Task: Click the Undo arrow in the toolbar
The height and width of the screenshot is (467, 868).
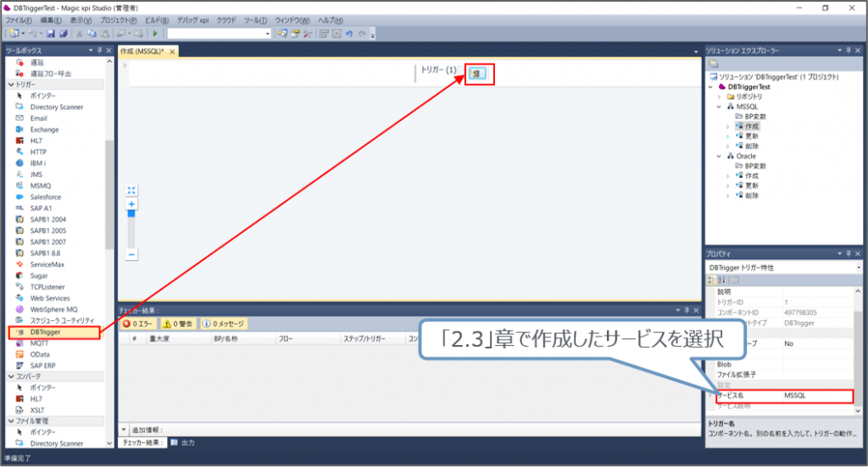Action: point(348,33)
